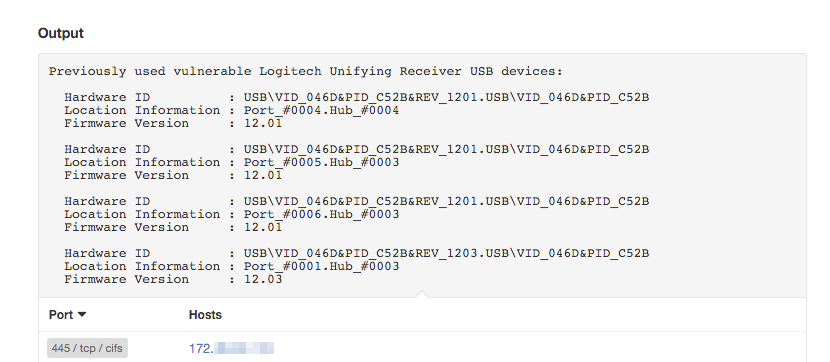Viewport: 830px width, 362px height.
Task: Click Hardware ID label of REV_1203 entry
Action: pos(107,254)
